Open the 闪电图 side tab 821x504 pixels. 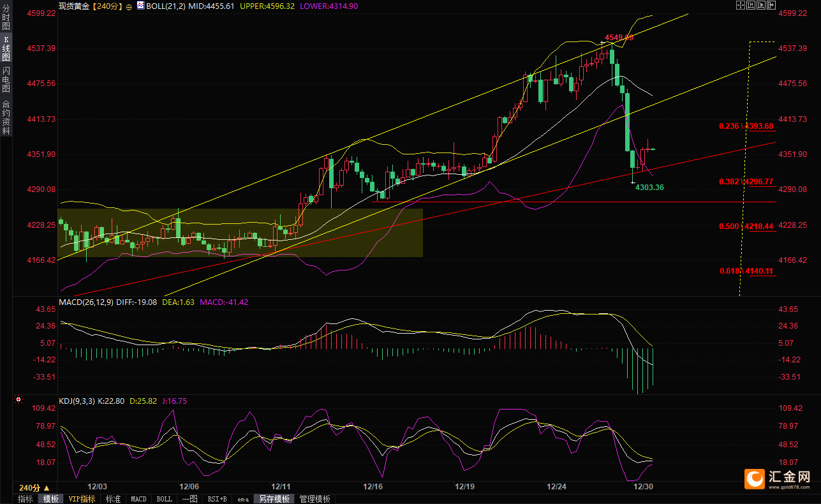click(6, 79)
